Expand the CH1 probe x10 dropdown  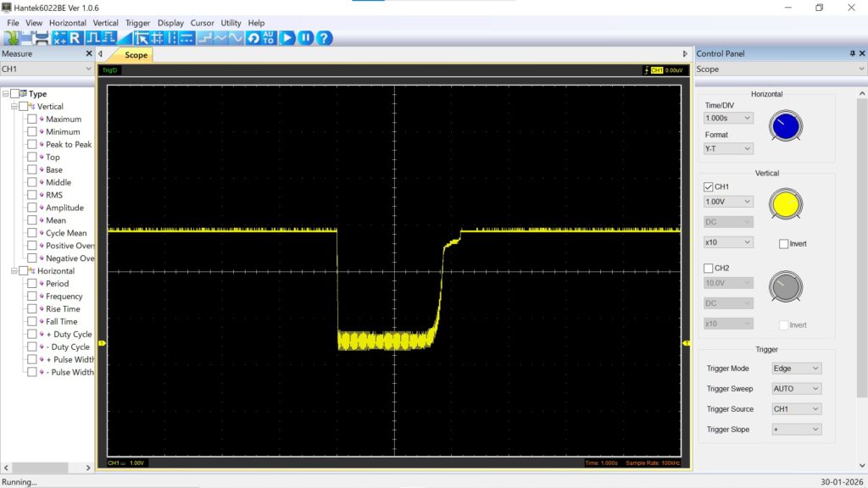[x=728, y=242]
